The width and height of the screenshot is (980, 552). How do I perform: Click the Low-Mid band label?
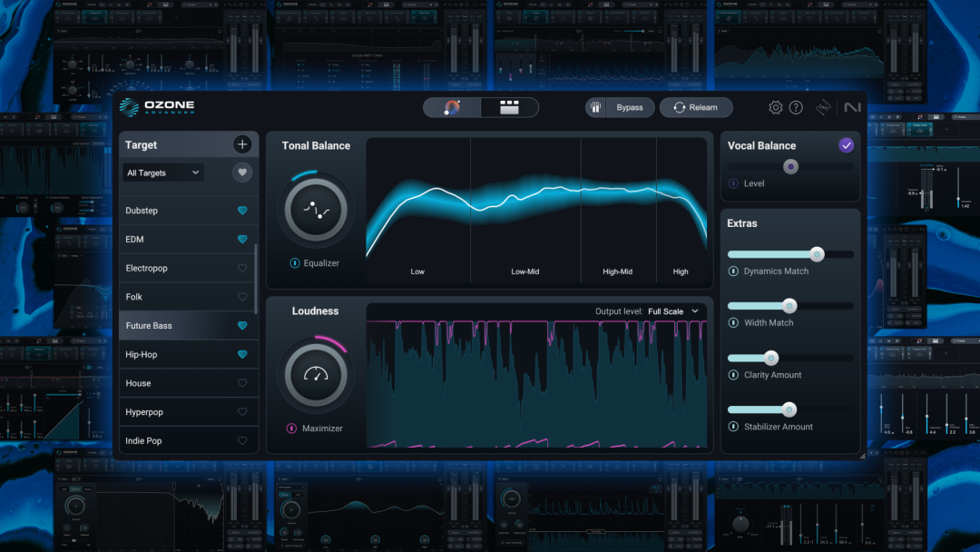click(525, 271)
